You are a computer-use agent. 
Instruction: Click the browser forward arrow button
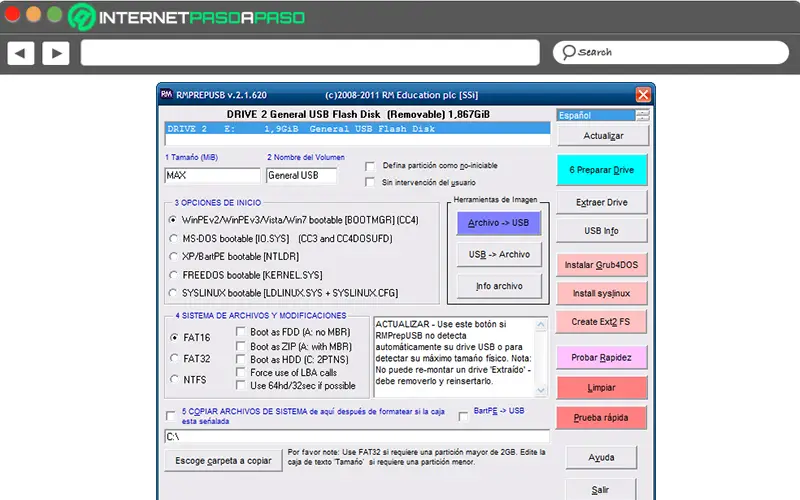click(x=56, y=53)
